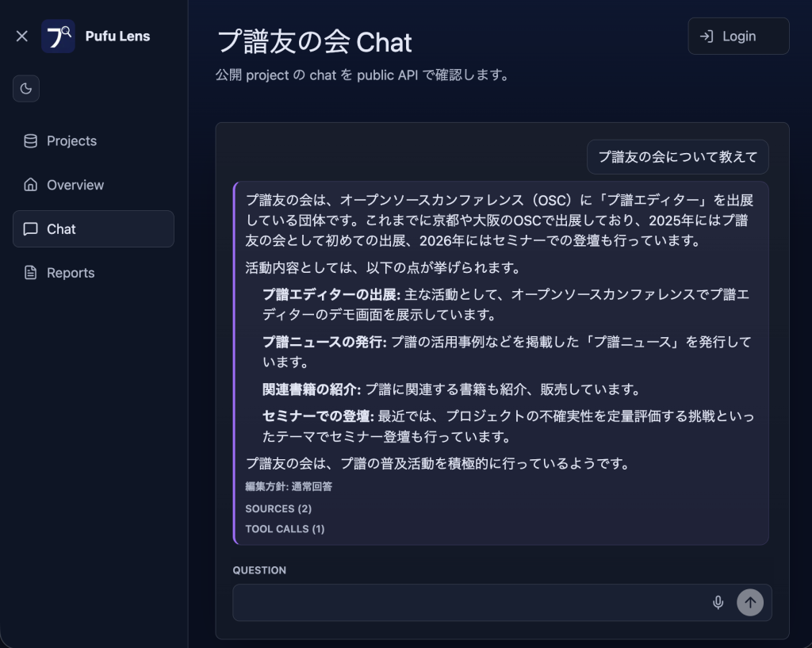812x648 pixels.
Task: Close the sidebar with the X icon
Action: point(21,36)
